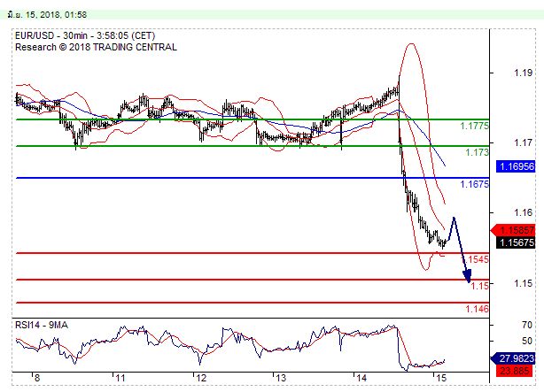Click the 1.146 support level label
The height and width of the screenshot is (392, 544).
[477, 309]
